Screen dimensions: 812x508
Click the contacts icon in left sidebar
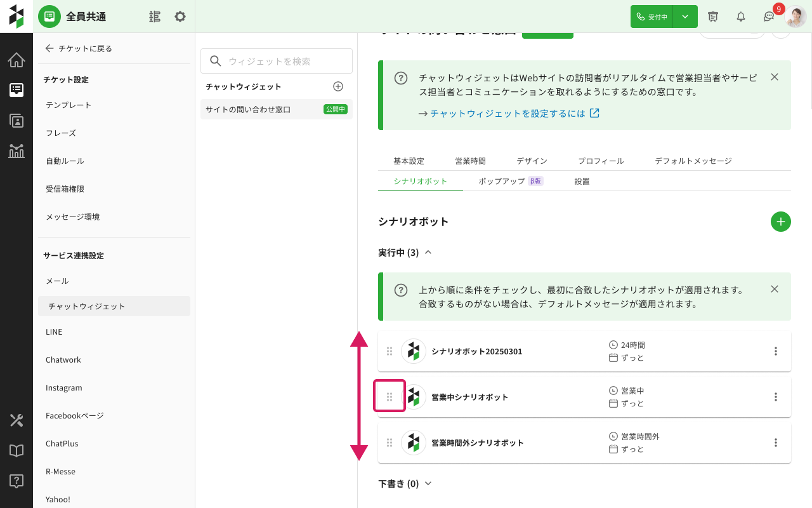[x=16, y=121]
